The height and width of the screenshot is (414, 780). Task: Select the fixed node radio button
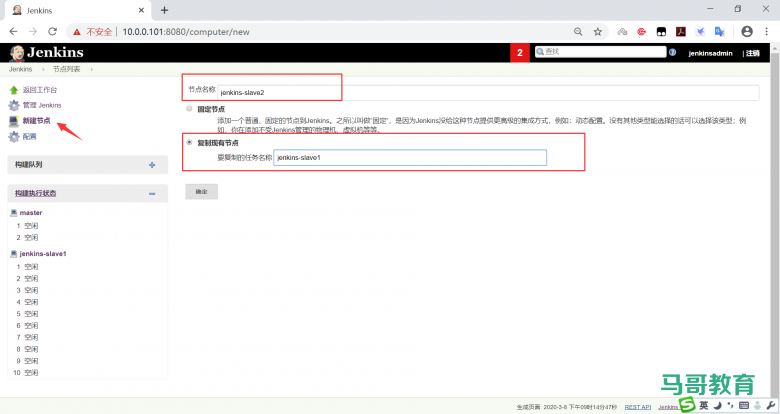(x=189, y=108)
